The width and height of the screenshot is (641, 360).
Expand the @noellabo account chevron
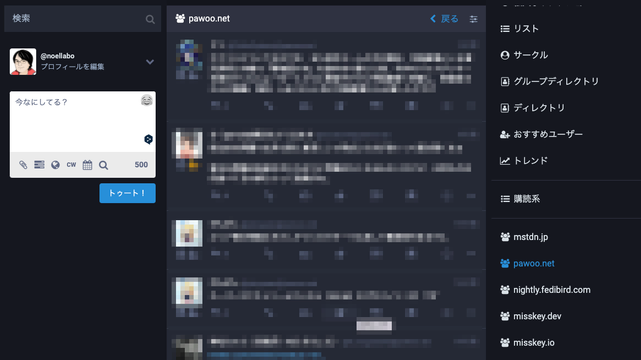[150, 62]
